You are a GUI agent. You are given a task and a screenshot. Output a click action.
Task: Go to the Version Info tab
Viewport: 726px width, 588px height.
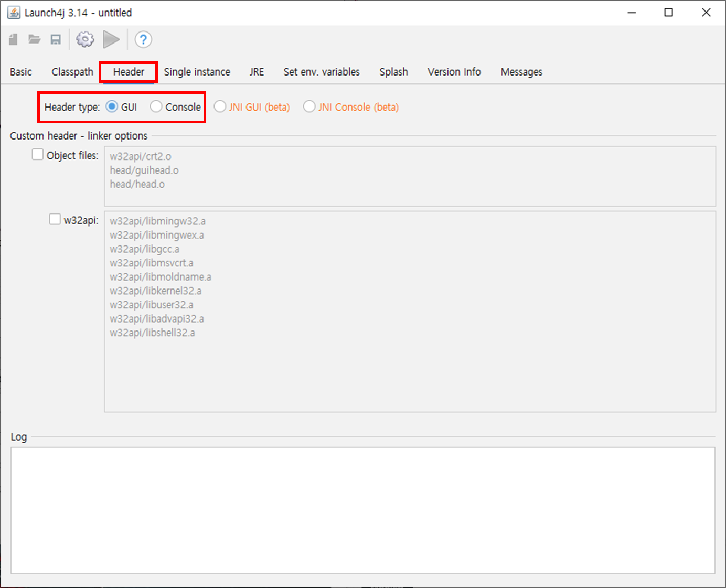point(454,72)
